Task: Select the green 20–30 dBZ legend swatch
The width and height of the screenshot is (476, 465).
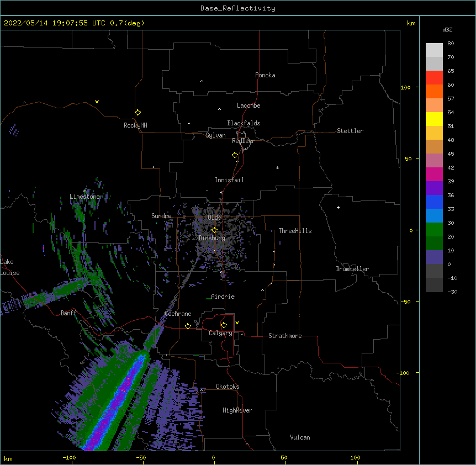Action: [x=434, y=230]
